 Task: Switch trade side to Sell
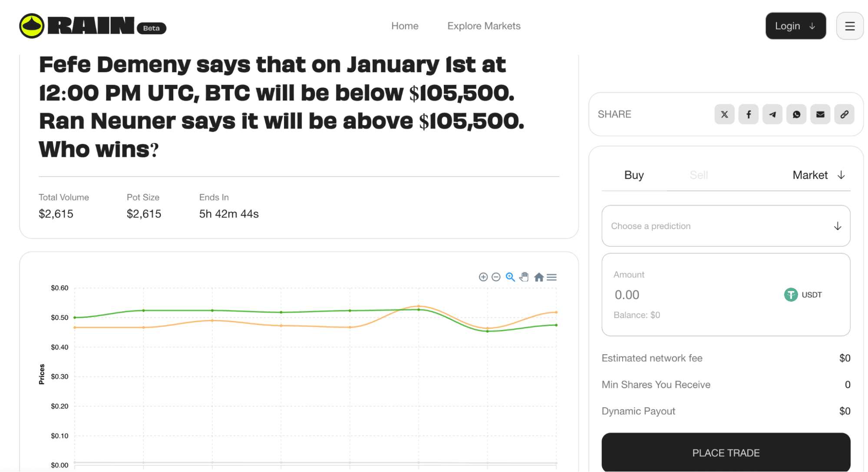699,175
